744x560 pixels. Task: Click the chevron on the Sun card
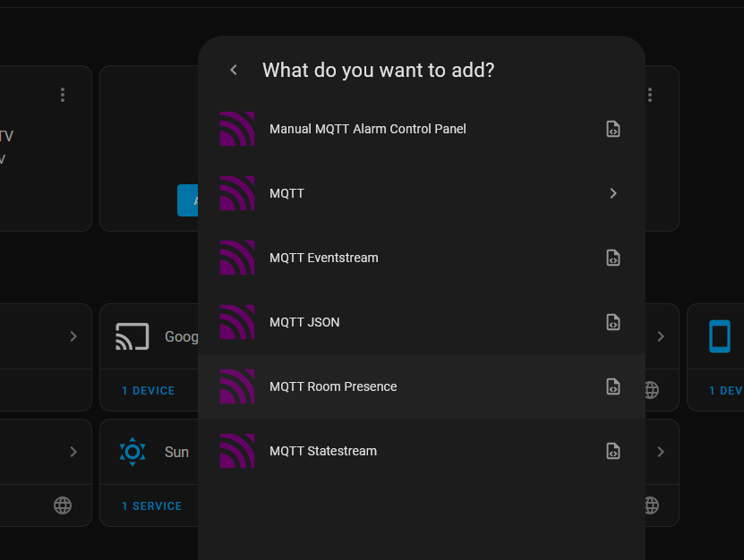point(661,452)
